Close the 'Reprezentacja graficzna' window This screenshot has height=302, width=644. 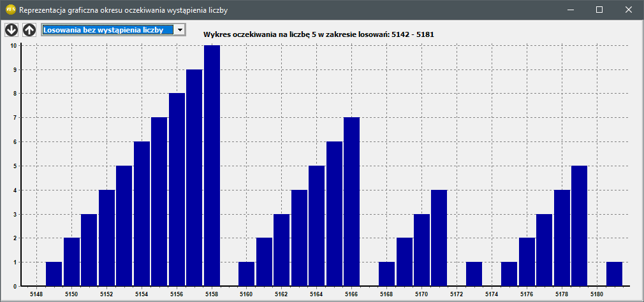point(629,10)
